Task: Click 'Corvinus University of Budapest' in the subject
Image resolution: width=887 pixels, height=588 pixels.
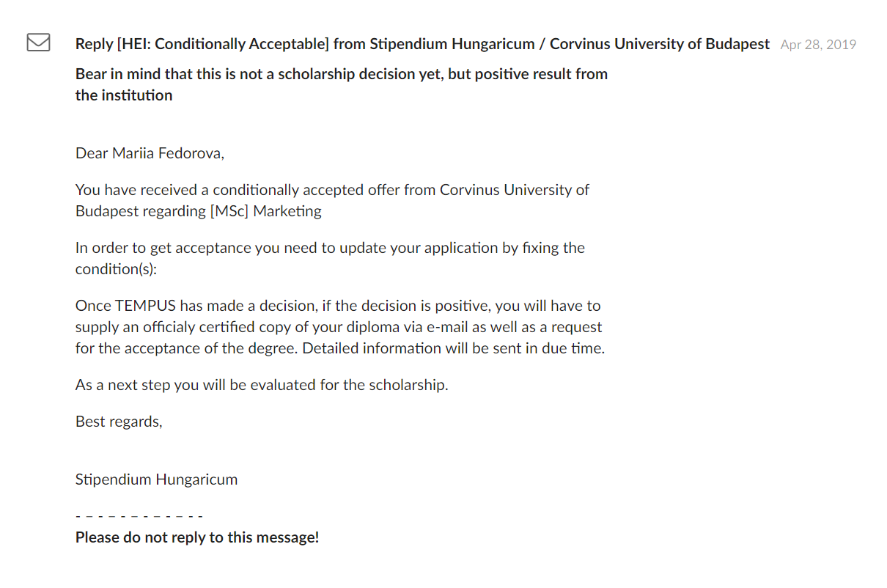Action: tap(660, 44)
